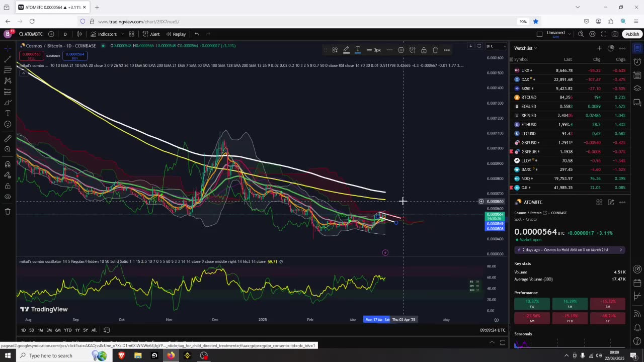Add a symbol to the watchlist
Image resolution: width=644 pixels, height=362 pixels.
599,48
